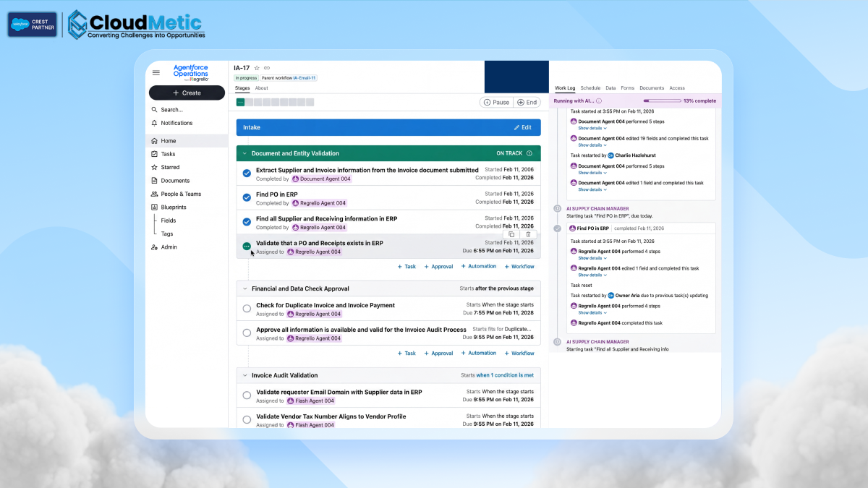End the workflow
This screenshot has height=488, width=868.
coord(527,103)
